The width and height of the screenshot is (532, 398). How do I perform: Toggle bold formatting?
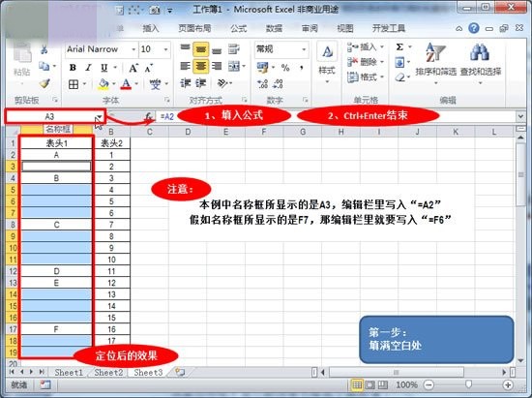click(73, 67)
